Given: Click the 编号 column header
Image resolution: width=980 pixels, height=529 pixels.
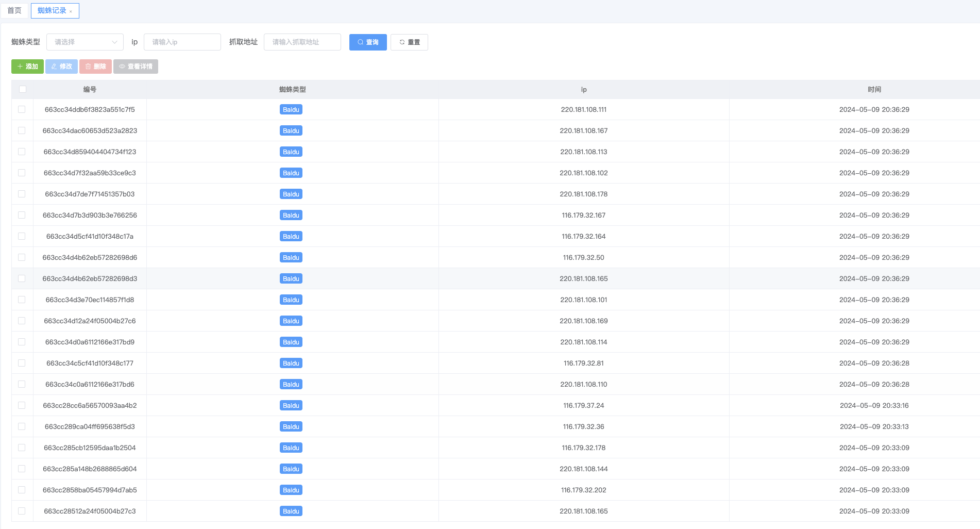Looking at the screenshot, I should (90, 89).
